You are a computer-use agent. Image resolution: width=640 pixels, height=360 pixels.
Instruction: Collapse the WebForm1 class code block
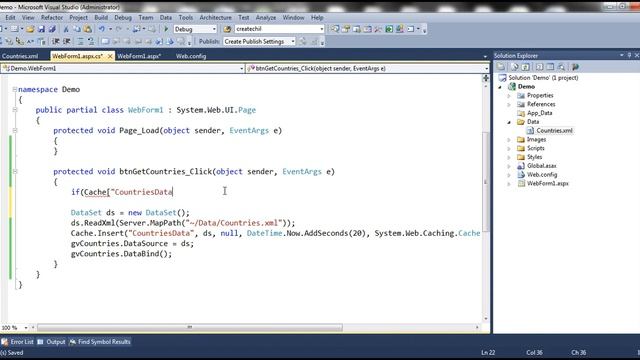[x=15, y=110]
